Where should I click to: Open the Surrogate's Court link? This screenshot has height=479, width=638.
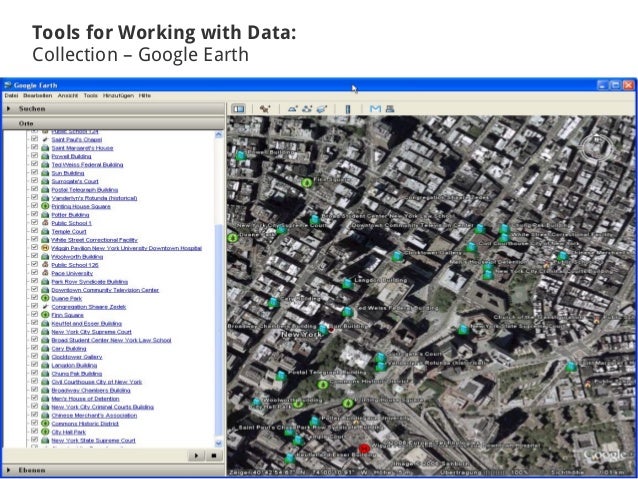point(75,182)
